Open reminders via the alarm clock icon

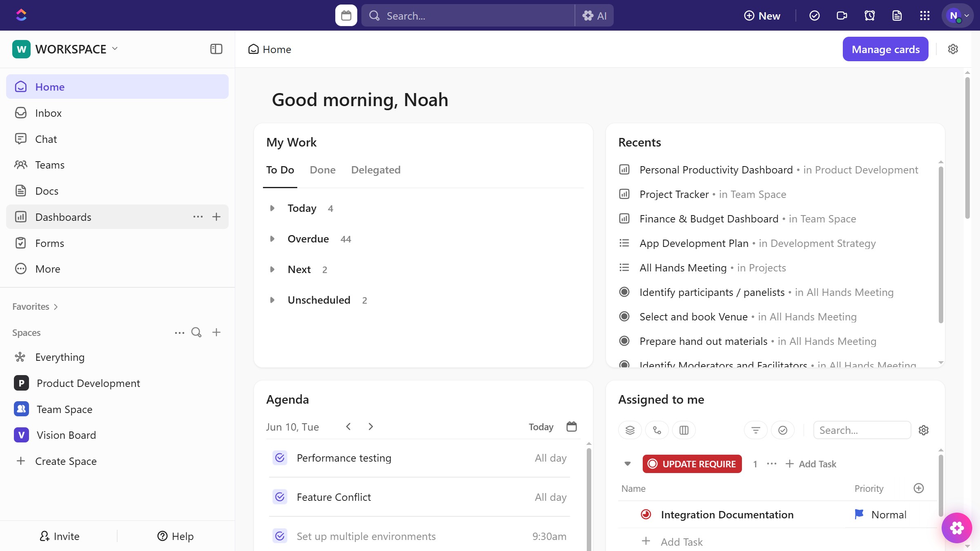869,15
